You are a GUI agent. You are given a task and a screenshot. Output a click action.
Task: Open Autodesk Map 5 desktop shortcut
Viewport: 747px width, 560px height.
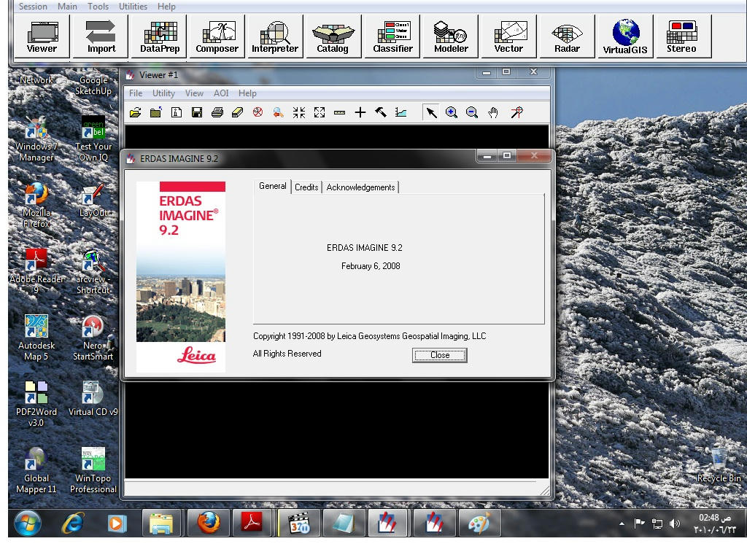[36, 338]
